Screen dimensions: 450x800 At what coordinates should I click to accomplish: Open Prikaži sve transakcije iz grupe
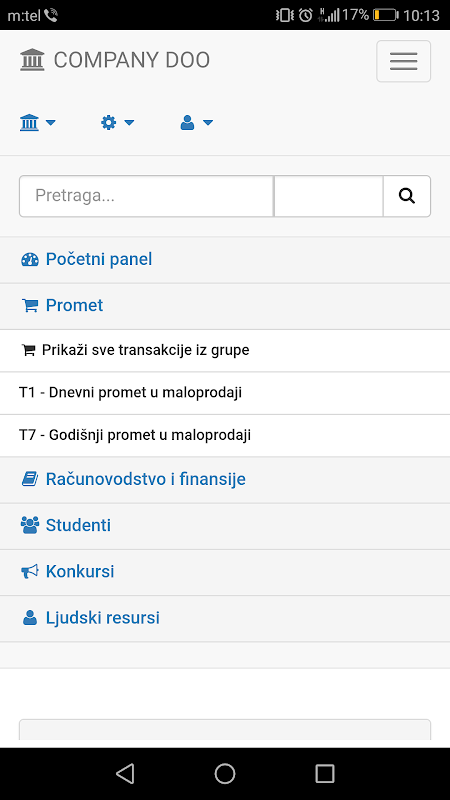tap(225, 351)
